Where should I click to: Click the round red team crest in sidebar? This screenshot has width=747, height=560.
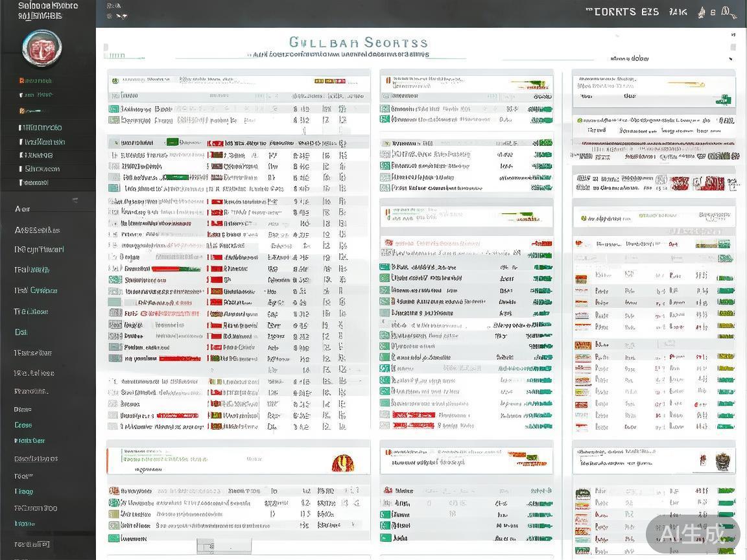point(42,48)
